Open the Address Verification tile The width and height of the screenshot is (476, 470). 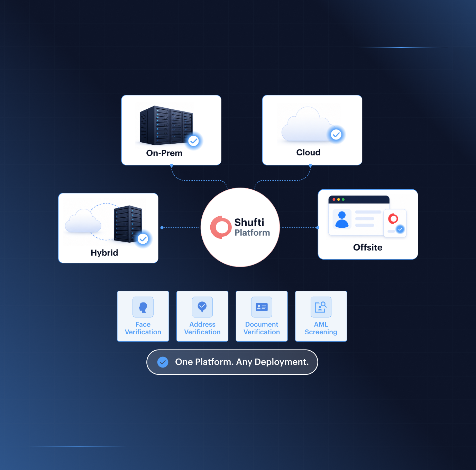[x=202, y=316]
